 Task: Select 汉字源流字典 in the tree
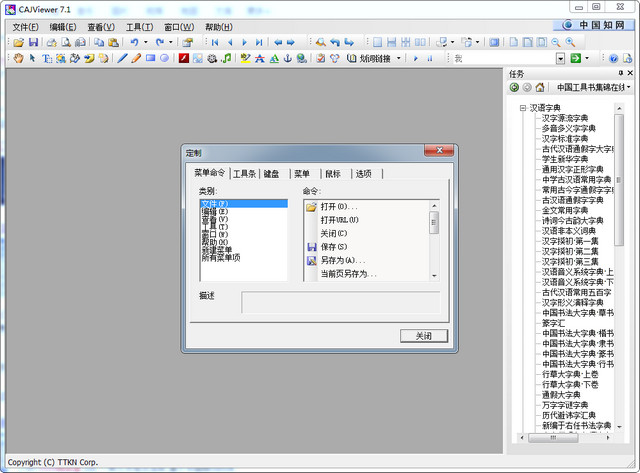pos(565,118)
